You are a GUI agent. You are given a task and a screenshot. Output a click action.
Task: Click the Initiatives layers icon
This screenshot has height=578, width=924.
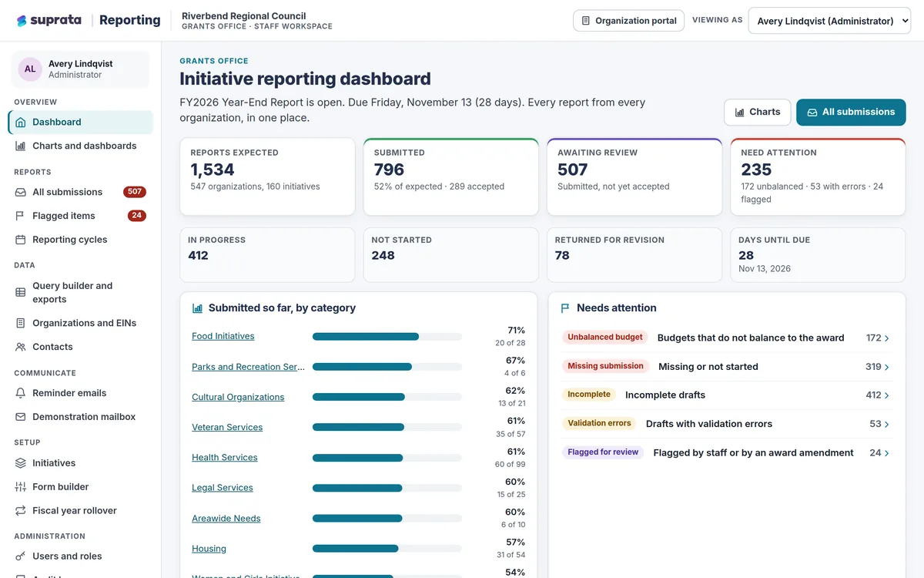point(21,463)
